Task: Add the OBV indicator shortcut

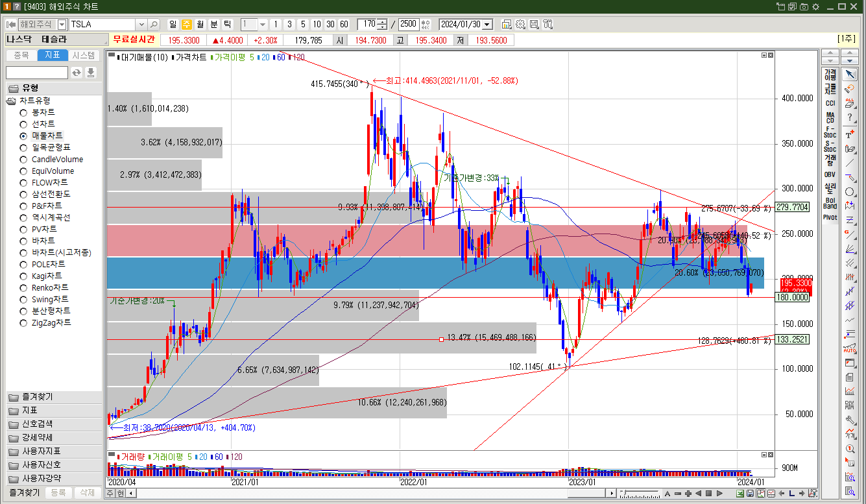Action: [830, 174]
